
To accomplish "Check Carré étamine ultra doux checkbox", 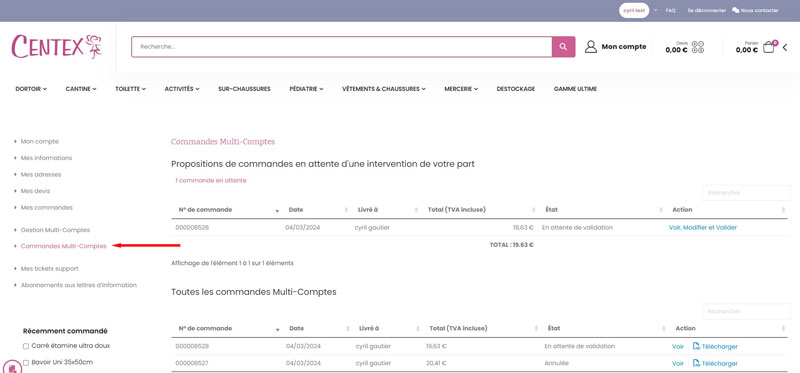I will point(26,346).
